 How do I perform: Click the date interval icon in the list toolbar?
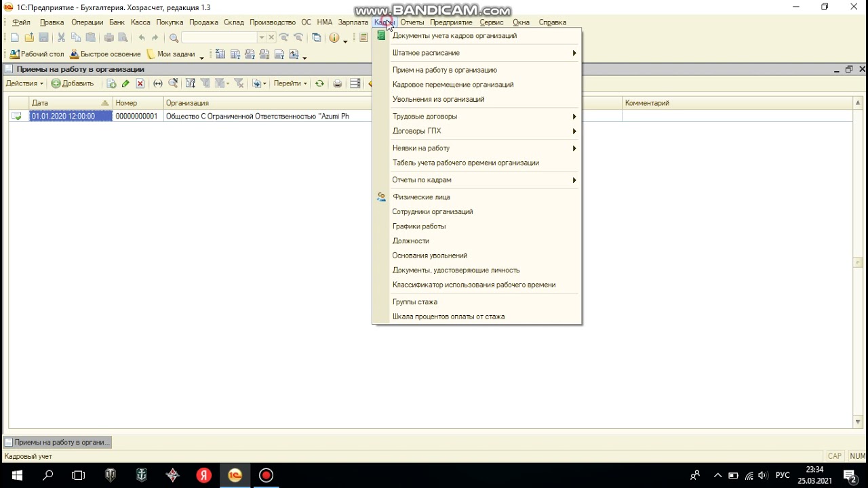tap(158, 83)
